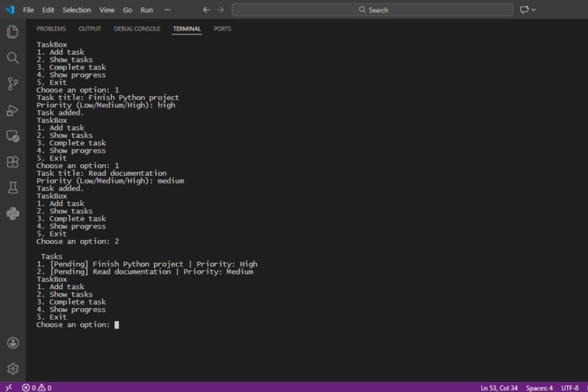Click the 'Priority (Low/Medium/High): medium' line
588x392 pixels.
coord(110,181)
